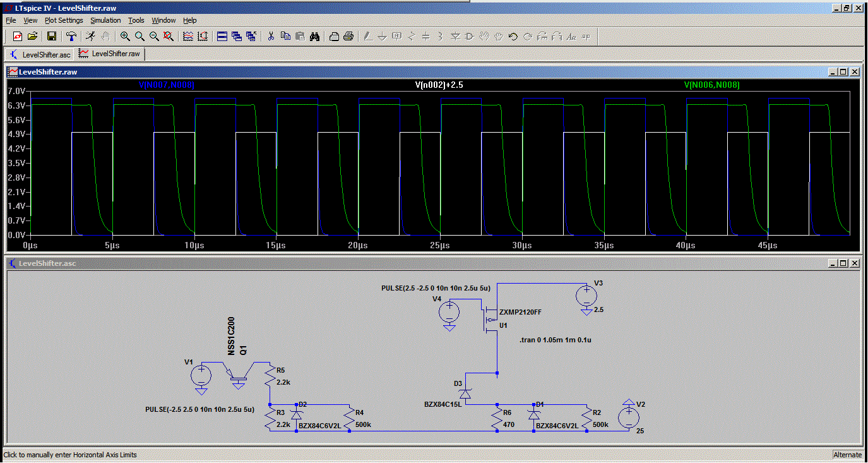Open the Help menu
868x463 pixels.
click(190, 20)
